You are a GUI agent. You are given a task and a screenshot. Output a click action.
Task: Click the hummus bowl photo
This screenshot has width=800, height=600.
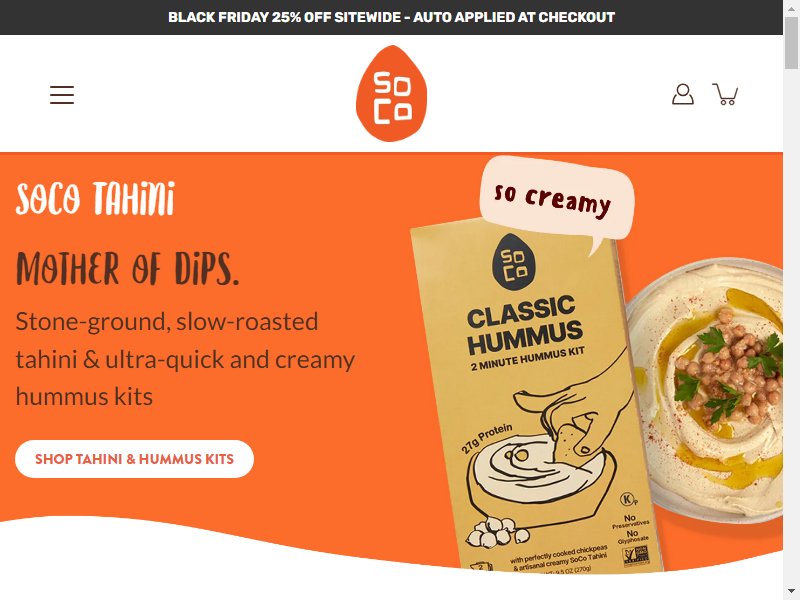tap(709, 390)
